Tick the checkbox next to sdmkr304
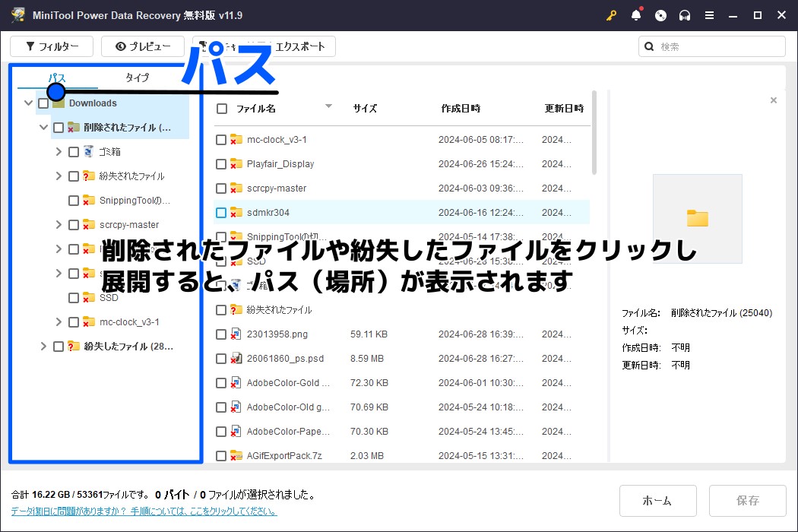The image size is (798, 532). 222,212
